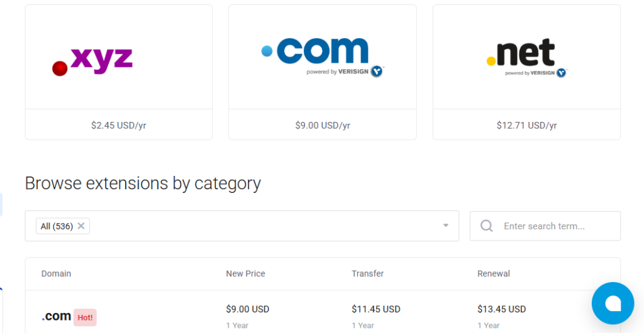Click the All (536) filter tag
Image resolution: width=644 pixels, height=333 pixels.
click(x=55, y=226)
